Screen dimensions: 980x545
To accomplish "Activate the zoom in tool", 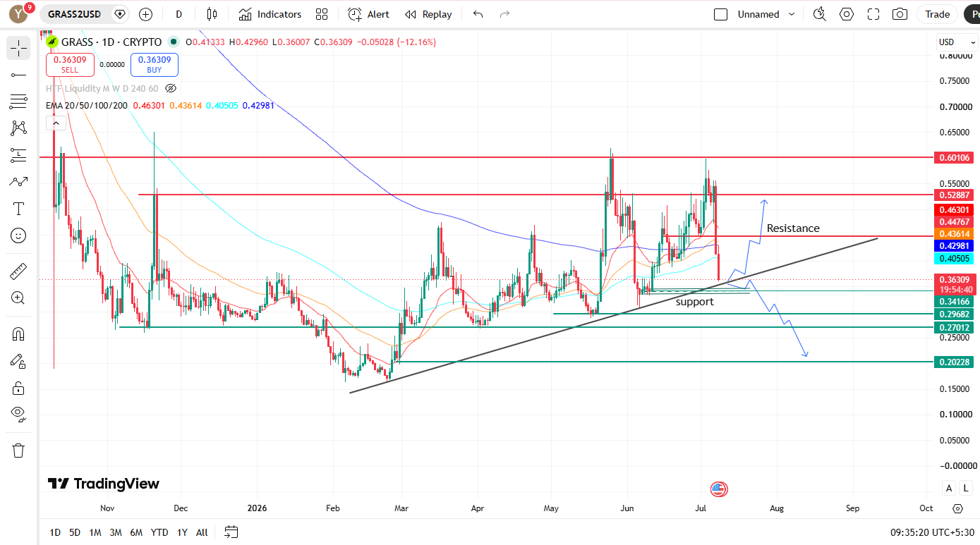I will pos(18,298).
